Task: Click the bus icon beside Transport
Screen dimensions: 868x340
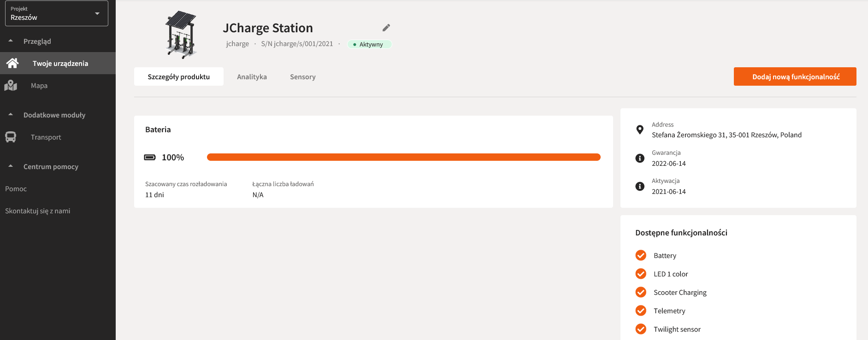Action: point(11,137)
